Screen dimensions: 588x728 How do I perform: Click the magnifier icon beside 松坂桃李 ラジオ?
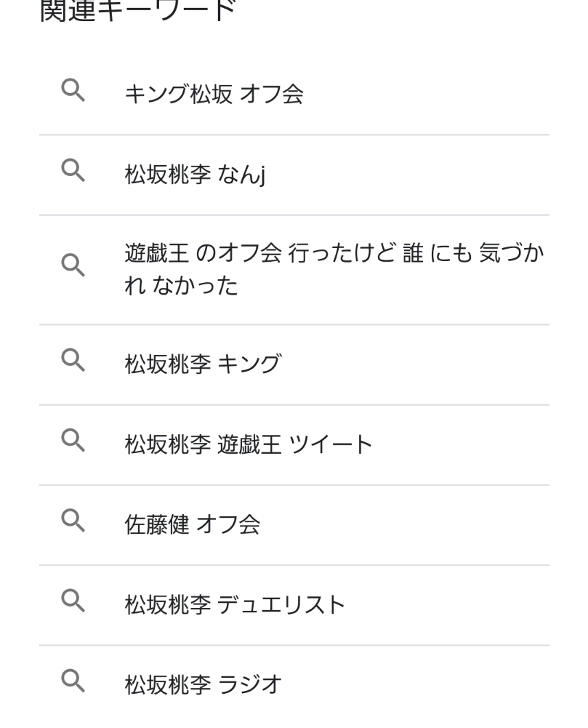tap(73, 681)
